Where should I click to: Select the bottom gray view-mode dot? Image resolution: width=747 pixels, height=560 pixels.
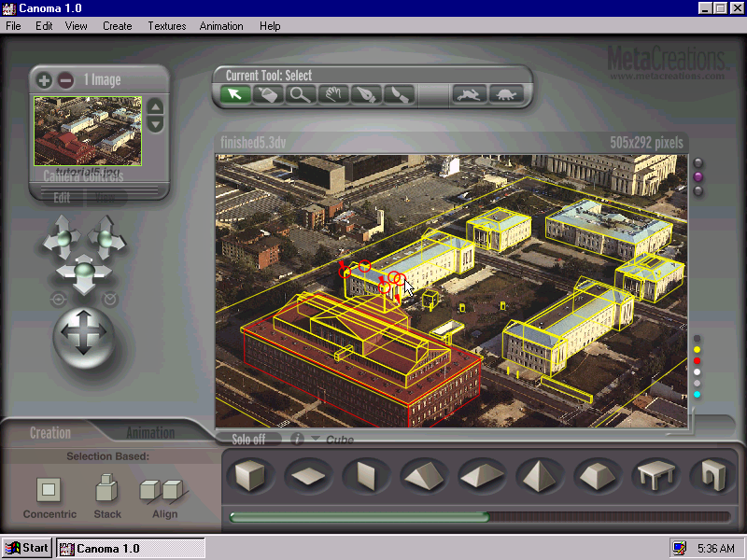click(x=698, y=191)
